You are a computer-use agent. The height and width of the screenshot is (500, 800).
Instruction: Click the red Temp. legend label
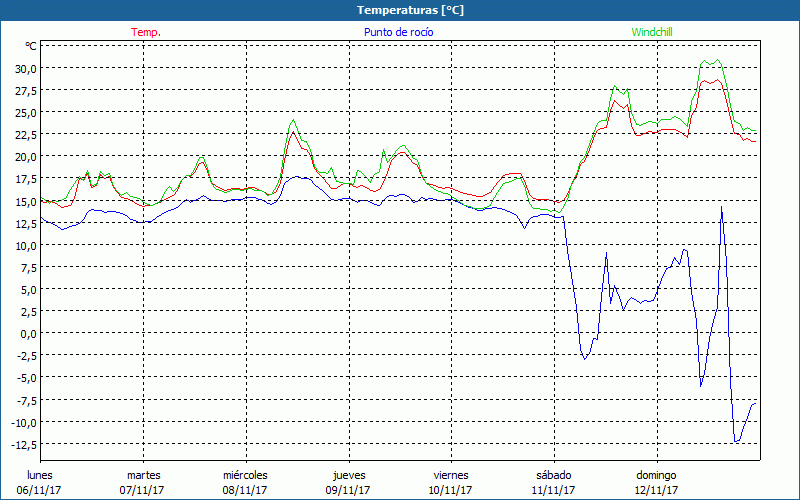[145, 32]
